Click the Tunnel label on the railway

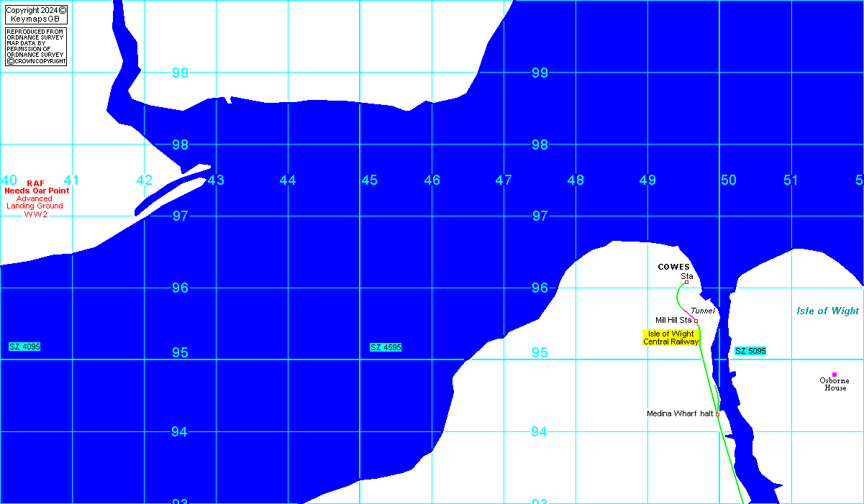pyautogui.click(x=703, y=311)
